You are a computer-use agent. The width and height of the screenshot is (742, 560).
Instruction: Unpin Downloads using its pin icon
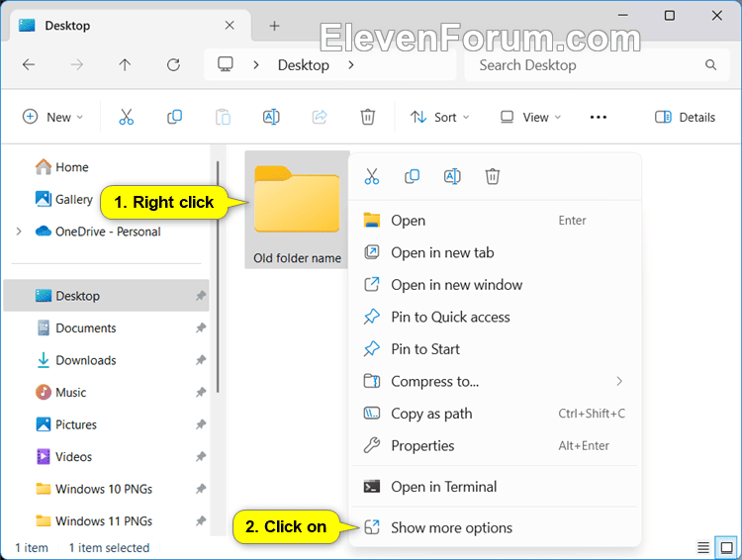[x=201, y=360]
